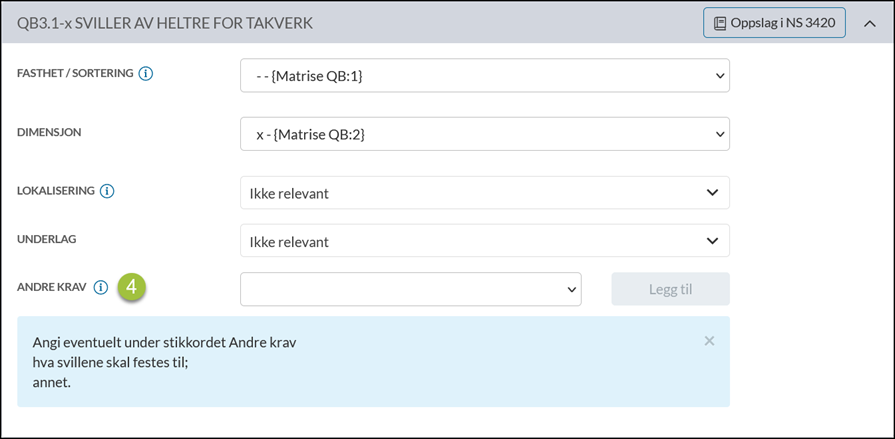Show info for Fasthet / Sortering
895x439 pixels.
146,73
